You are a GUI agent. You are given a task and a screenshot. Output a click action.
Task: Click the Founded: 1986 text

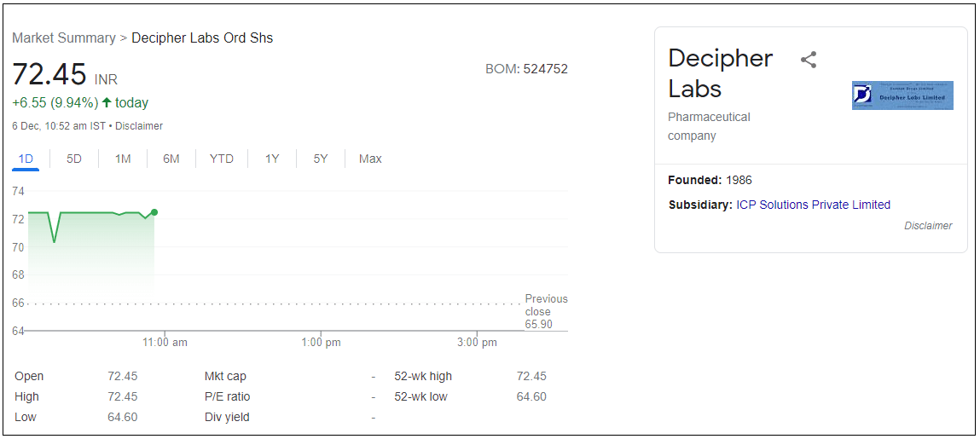coord(710,181)
